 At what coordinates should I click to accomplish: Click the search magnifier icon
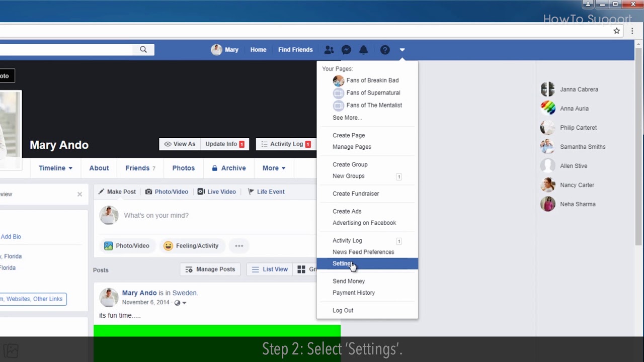click(143, 49)
